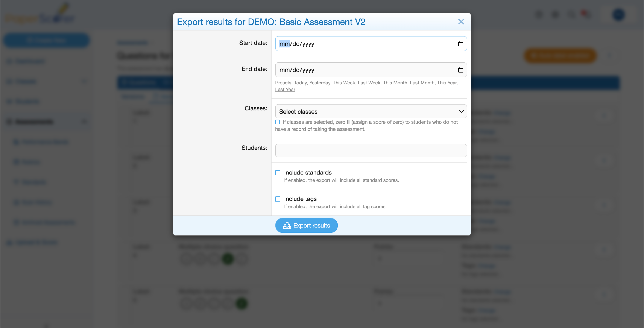
Task: Focus the End date input field
Action: 371,70
